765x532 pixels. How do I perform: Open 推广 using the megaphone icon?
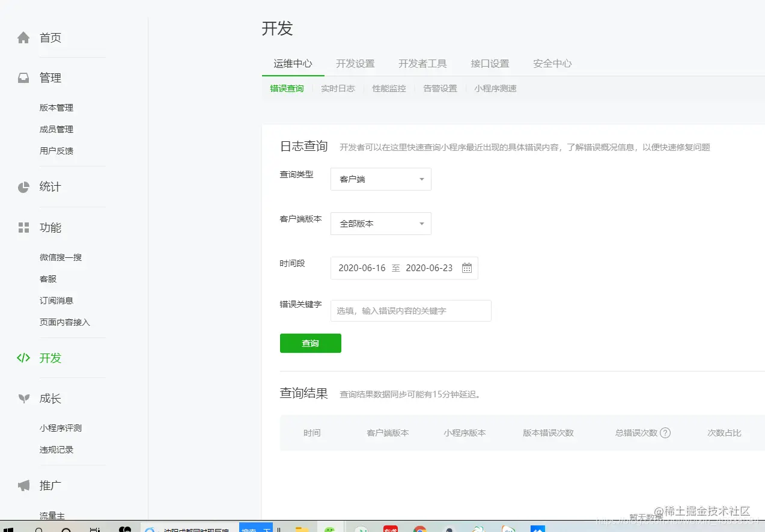coord(23,485)
